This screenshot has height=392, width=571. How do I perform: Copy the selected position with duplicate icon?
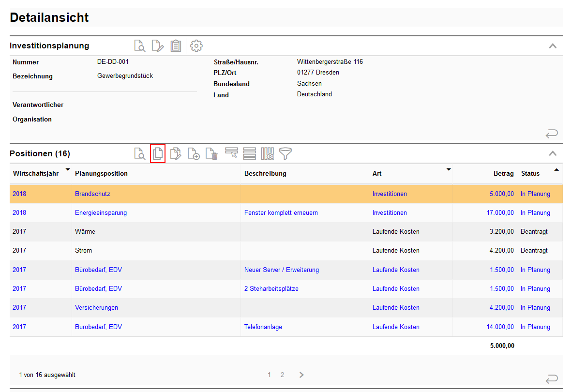click(158, 153)
